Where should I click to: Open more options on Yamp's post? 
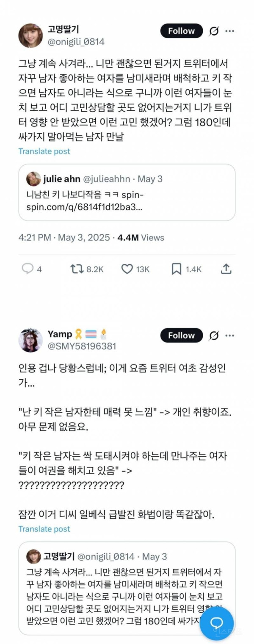pyautogui.click(x=230, y=336)
